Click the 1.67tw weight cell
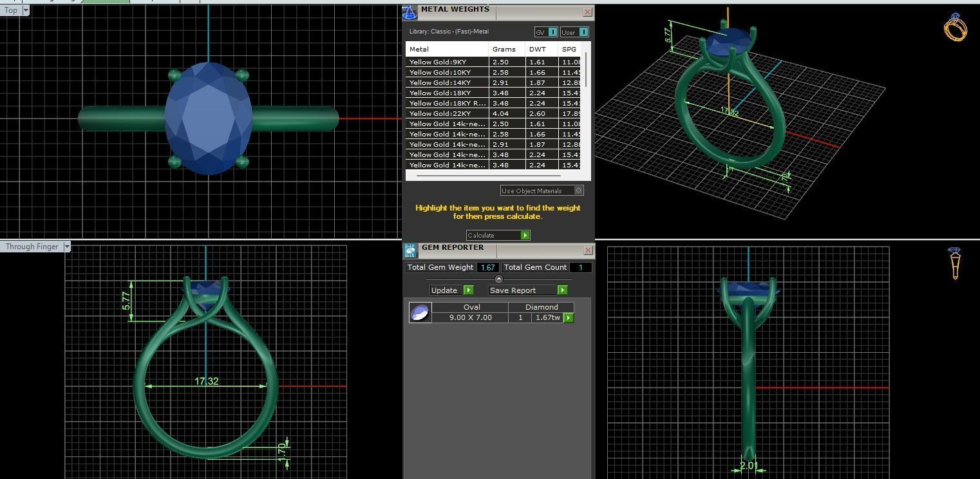The image size is (980, 479). pyautogui.click(x=547, y=317)
